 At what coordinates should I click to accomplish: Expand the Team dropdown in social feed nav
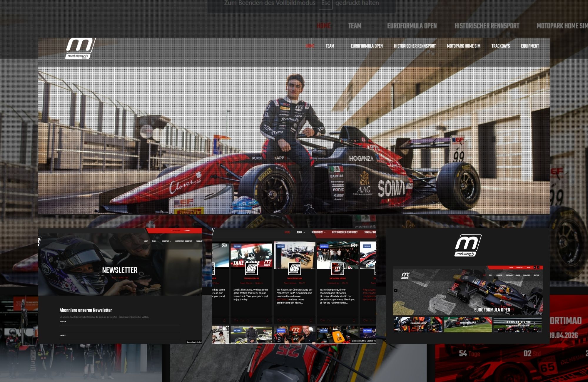(300, 232)
